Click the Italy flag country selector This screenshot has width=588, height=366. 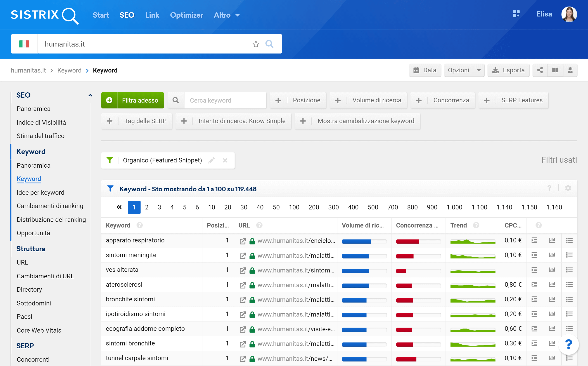(x=24, y=44)
